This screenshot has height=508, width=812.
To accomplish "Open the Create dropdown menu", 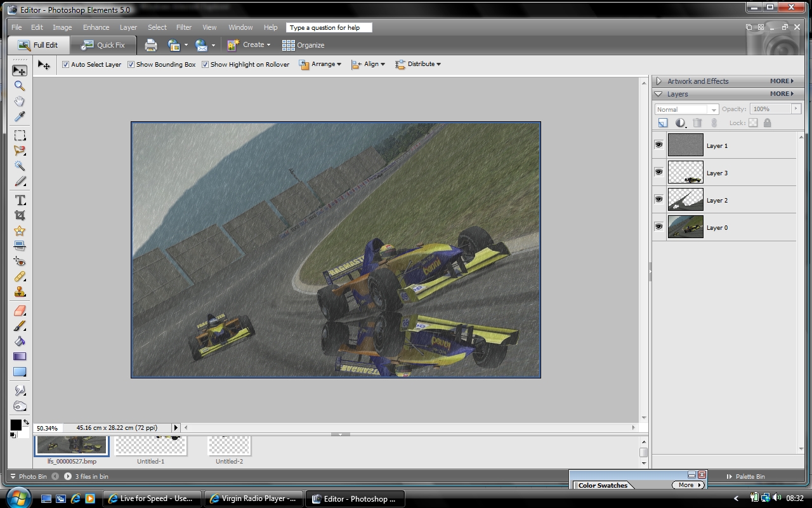I will point(249,45).
